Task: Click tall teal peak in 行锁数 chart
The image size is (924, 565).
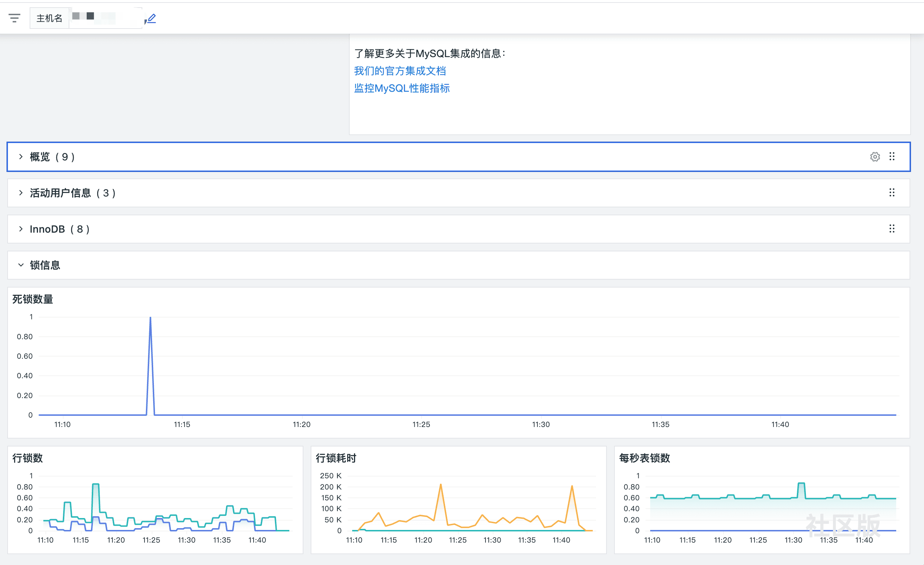Action: (x=96, y=485)
